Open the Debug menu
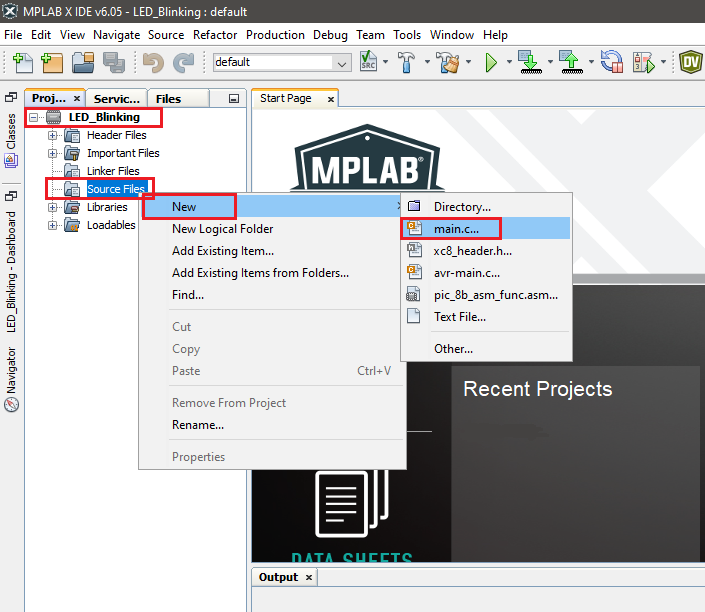The height and width of the screenshot is (612, 705). pos(330,35)
